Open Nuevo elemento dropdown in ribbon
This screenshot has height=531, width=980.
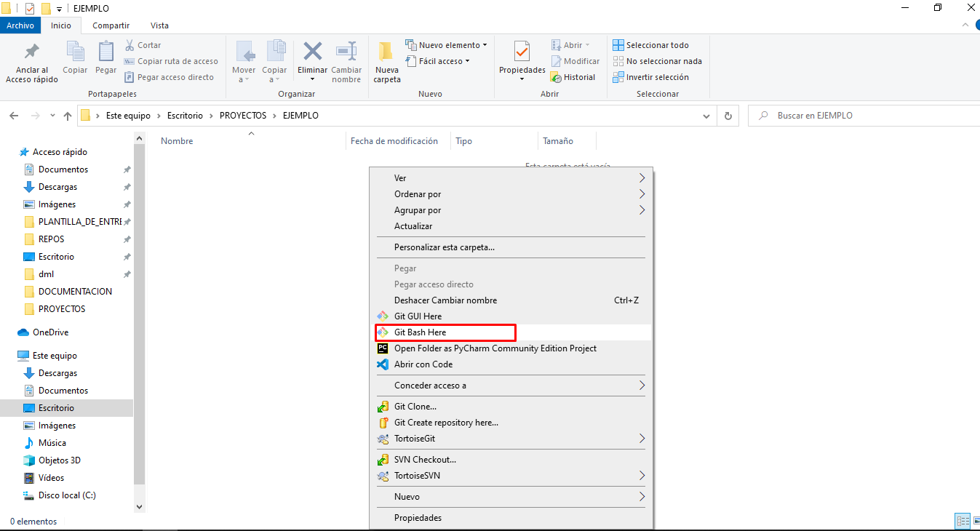[x=446, y=45]
